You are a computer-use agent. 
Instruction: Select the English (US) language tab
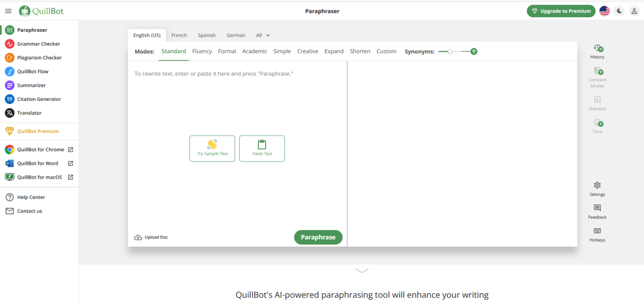(x=147, y=36)
